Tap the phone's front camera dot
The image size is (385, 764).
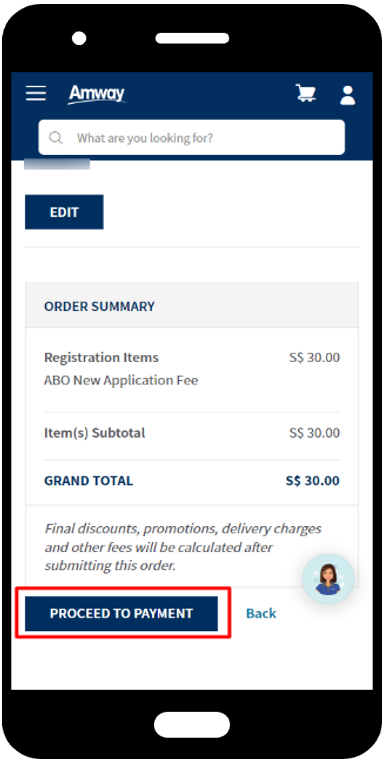(x=79, y=38)
